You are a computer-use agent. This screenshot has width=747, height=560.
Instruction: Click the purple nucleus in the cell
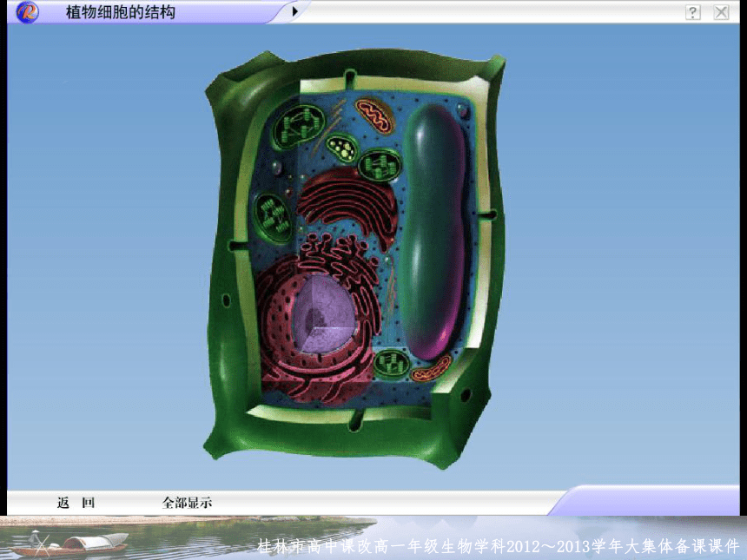[x=326, y=313]
